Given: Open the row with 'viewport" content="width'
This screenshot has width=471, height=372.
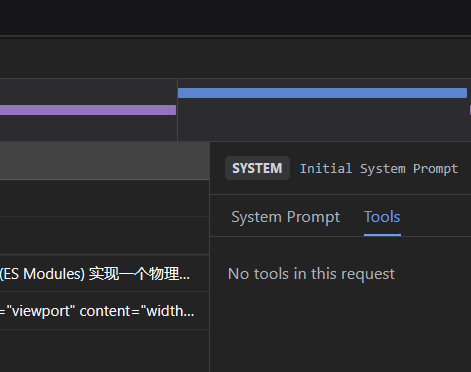Looking at the screenshot, I should coord(104,311).
